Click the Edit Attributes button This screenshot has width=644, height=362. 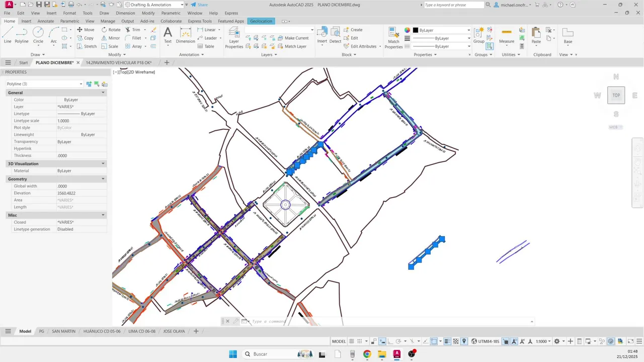[x=360, y=46]
